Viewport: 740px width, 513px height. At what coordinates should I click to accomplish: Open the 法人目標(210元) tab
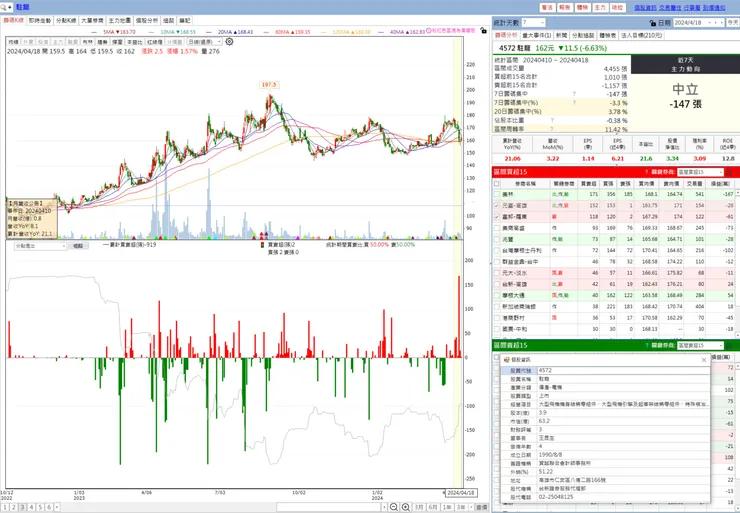tap(641, 35)
